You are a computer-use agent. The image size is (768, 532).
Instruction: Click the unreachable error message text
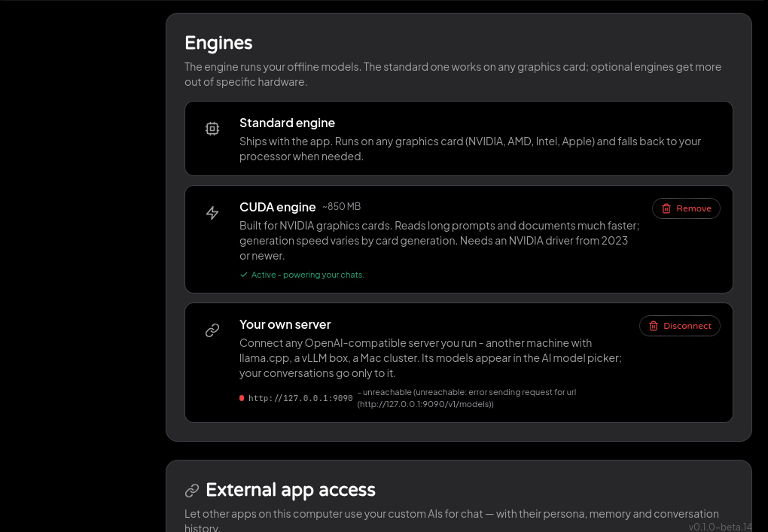coord(466,398)
